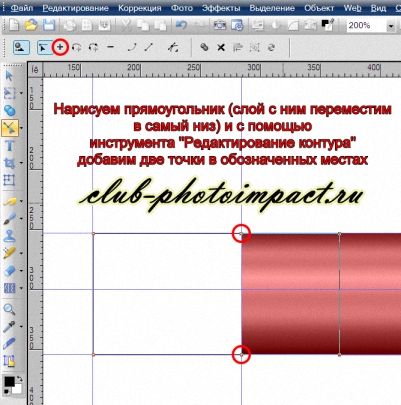Click the greyed-out Redo arrow icon
Screen dimensions: 401x405
click(x=200, y=25)
